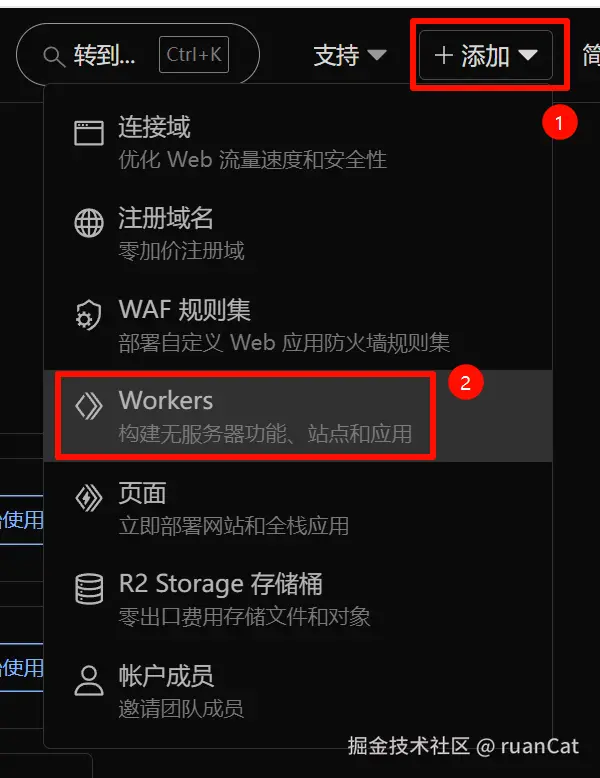This screenshot has height=778, width=600.
Task: Click the database icon for R2 Storage
Action: (x=89, y=588)
